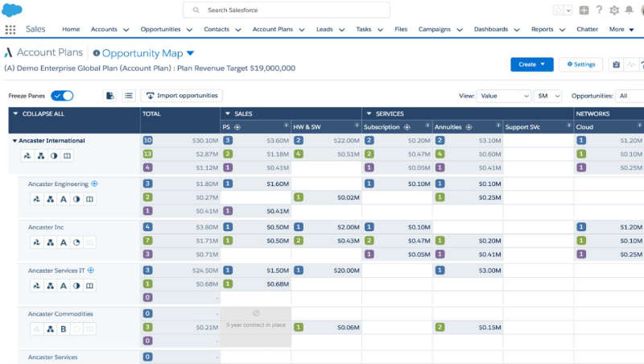Viewport: 644px width, 364px height.
Task: Open the book icon for Ancaster Engineering
Action: (89, 199)
